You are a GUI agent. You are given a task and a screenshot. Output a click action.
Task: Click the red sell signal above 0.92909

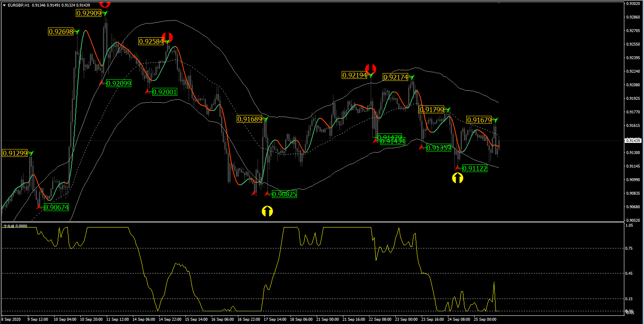click(x=105, y=4)
